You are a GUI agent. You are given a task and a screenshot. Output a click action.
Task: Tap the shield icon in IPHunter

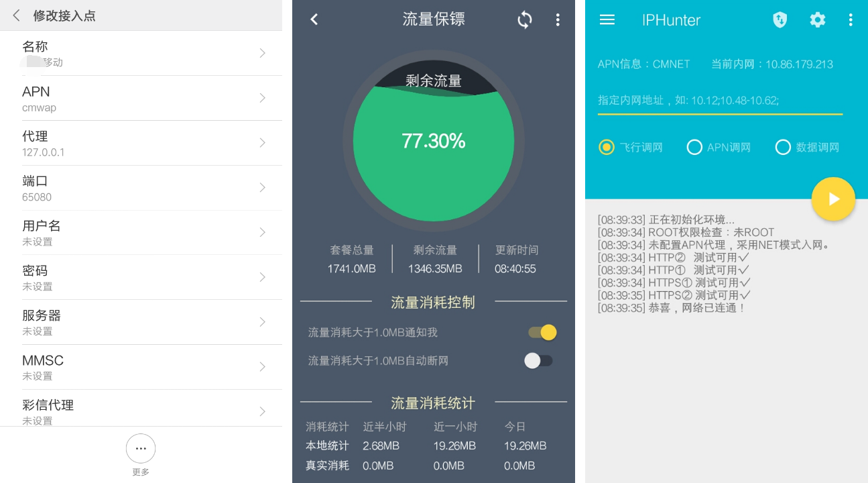point(780,19)
